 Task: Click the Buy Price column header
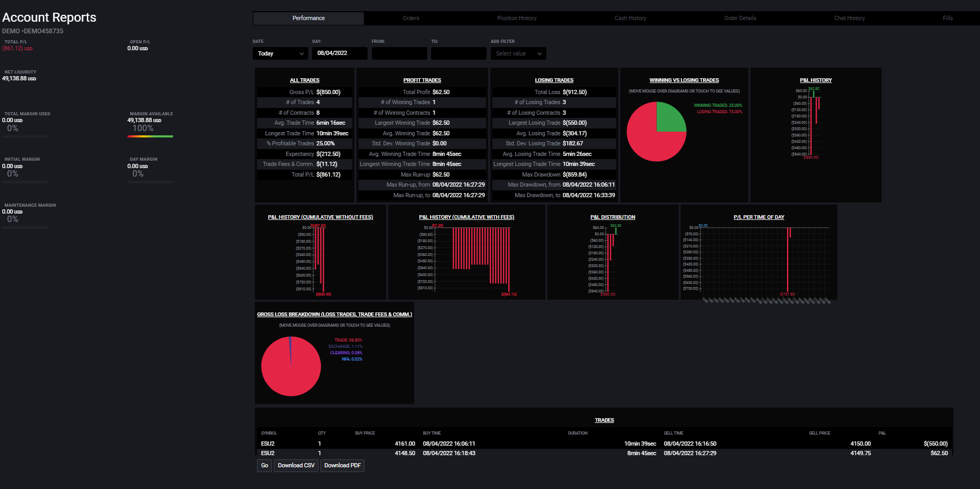coord(365,433)
